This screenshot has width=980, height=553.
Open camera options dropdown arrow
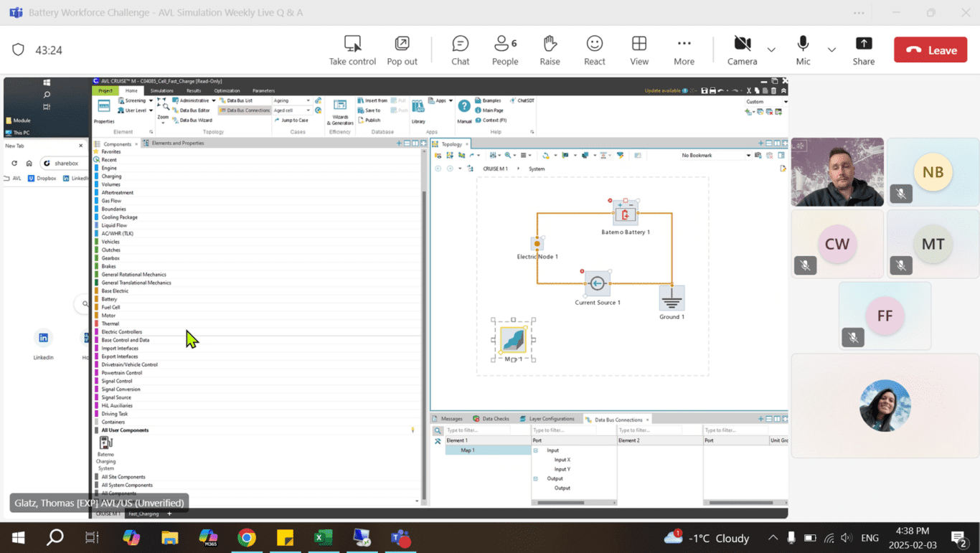[771, 50]
